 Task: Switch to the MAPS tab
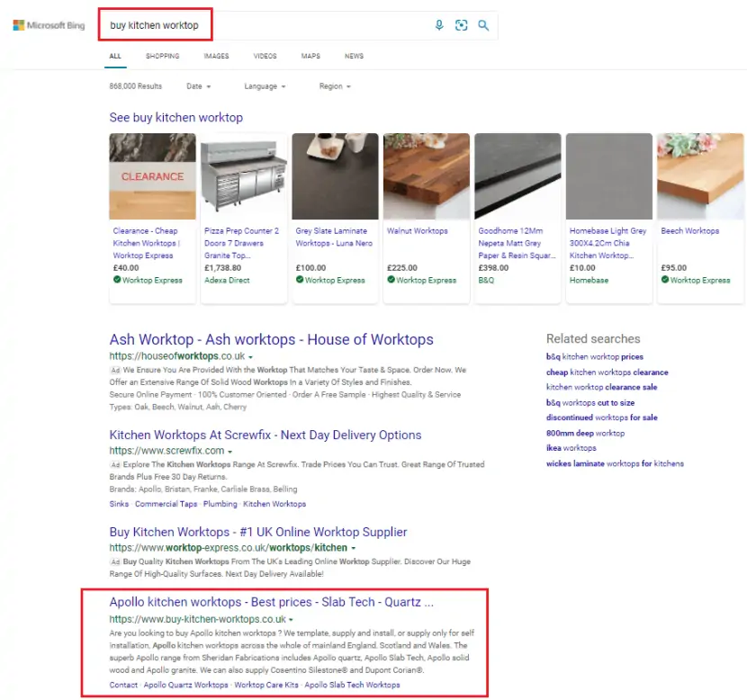(310, 56)
